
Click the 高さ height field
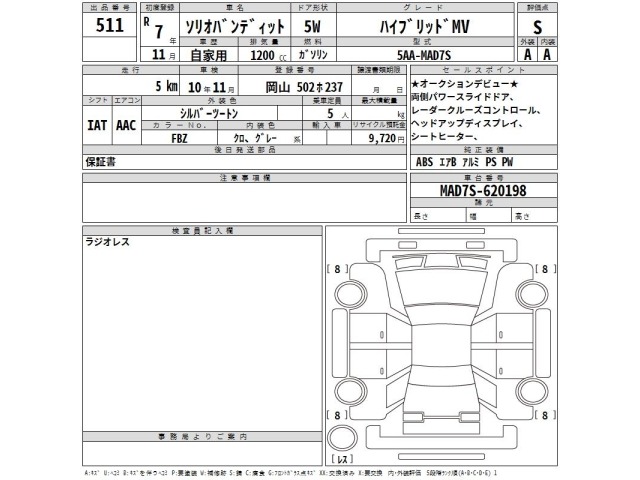click(x=534, y=216)
